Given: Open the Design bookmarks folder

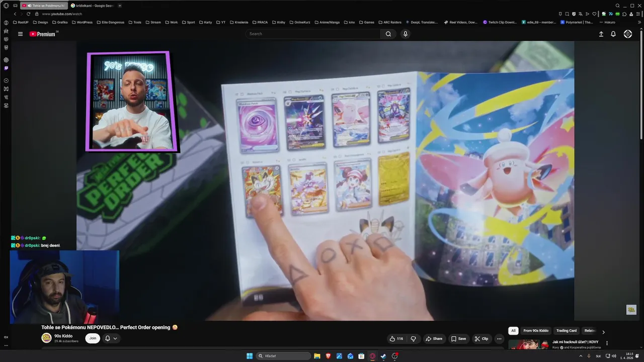Looking at the screenshot, I should 40,22.
